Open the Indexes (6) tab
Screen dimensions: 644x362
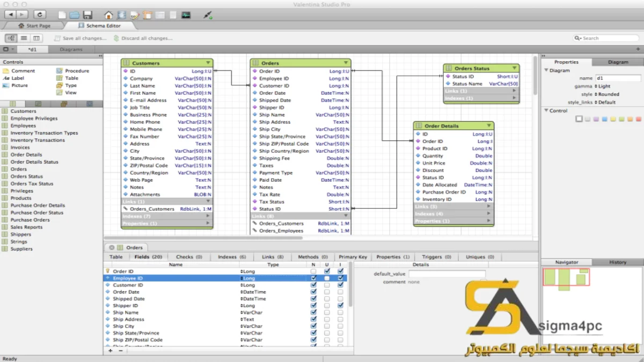click(x=232, y=257)
